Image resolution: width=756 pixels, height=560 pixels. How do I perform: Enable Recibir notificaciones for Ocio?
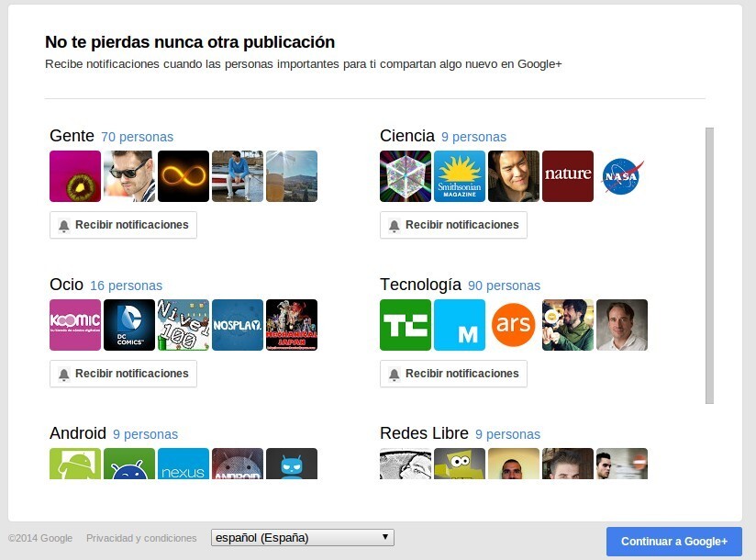[x=123, y=374]
